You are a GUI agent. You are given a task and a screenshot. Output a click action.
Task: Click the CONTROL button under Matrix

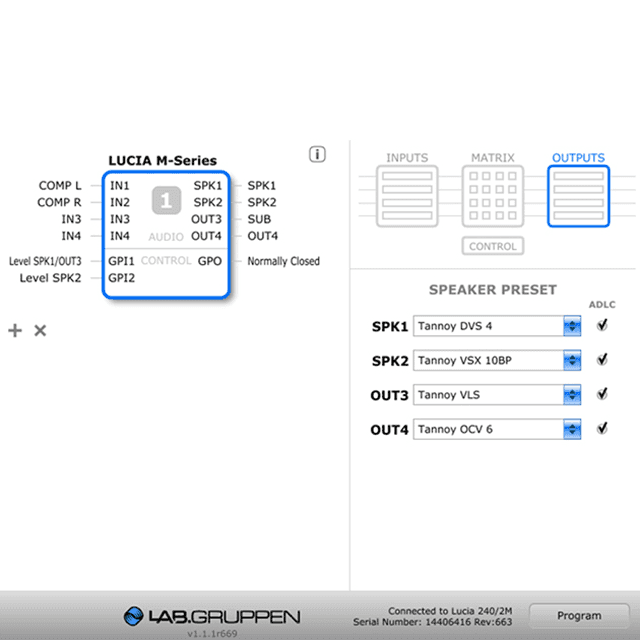[x=493, y=246]
